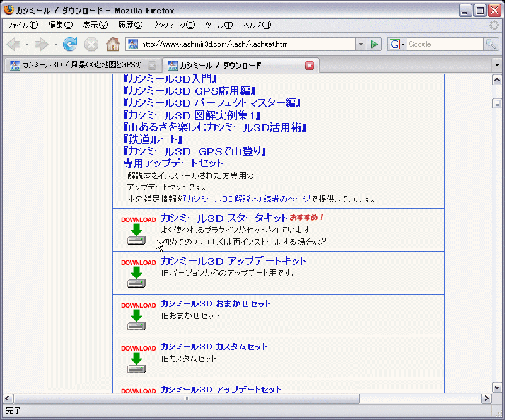Click the Forward navigation arrow
Image resolution: width=505 pixels, height=420 pixels.
42,44
